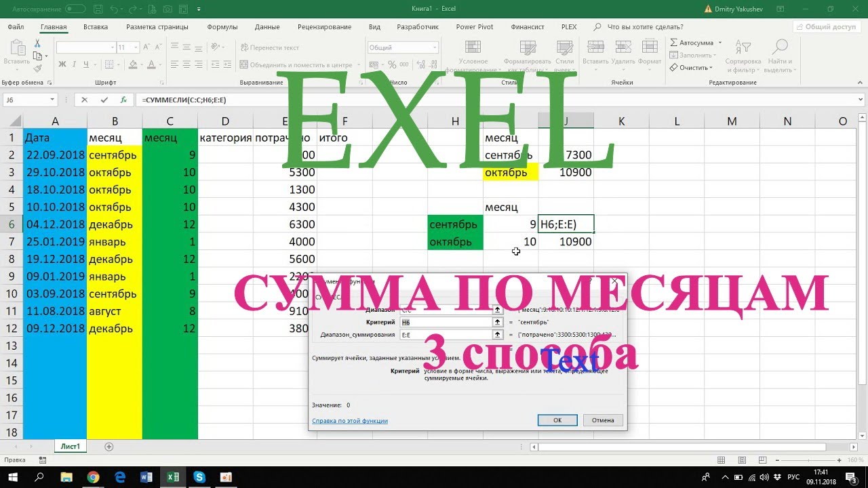Switch to the Формулы tab
Screen dimensions: 868x488
coord(222,27)
